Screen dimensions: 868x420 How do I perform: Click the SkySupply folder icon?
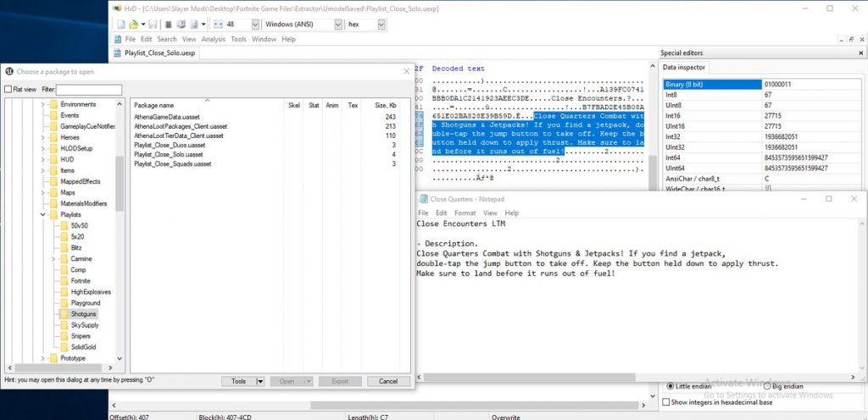[64, 325]
